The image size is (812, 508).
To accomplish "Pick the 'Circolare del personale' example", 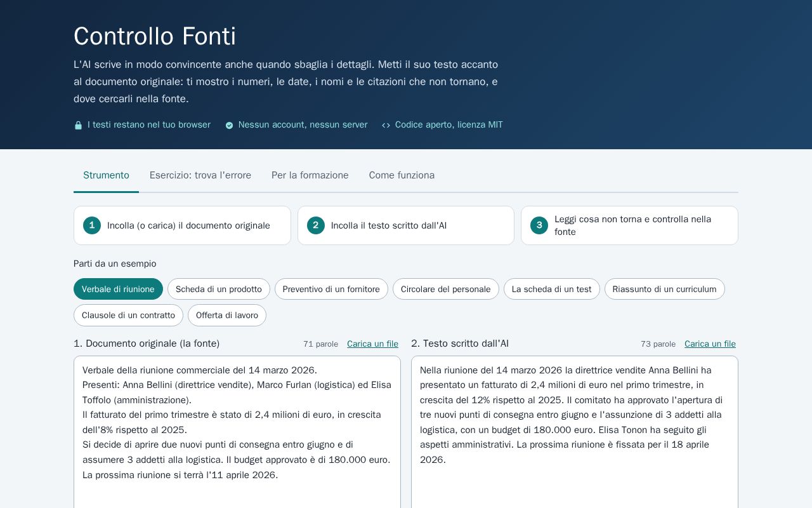I will (446, 289).
